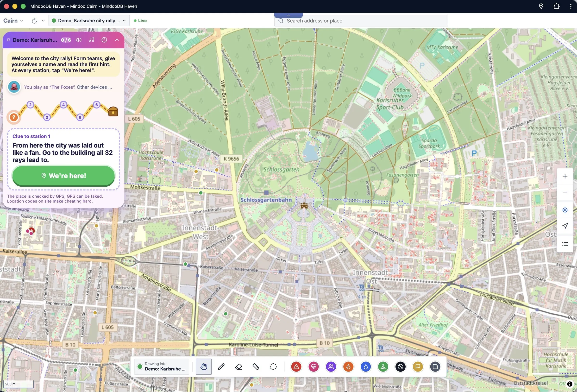Tap the We're here! button
Image resolution: width=577 pixels, height=392 pixels.
pyautogui.click(x=63, y=176)
